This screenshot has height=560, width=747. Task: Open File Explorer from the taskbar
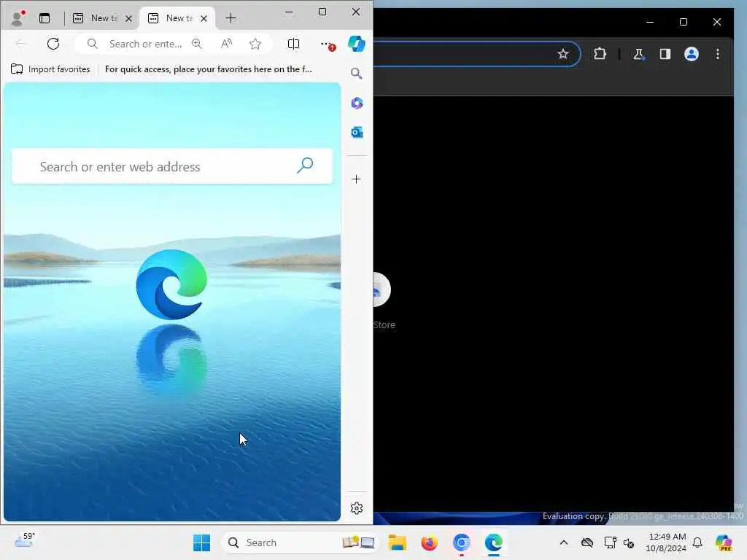[397, 542]
